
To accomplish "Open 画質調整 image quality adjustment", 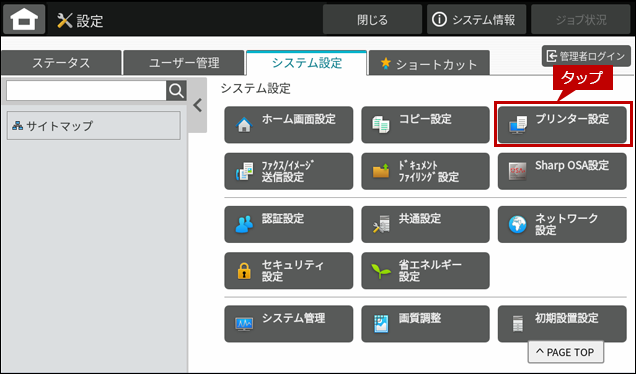I will [425, 324].
